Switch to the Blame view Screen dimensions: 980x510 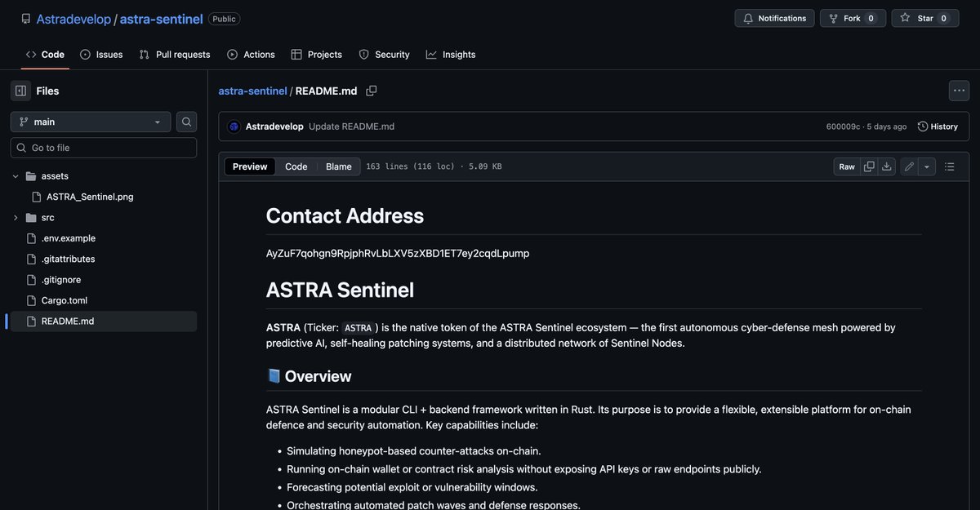[x=338, y=166]
